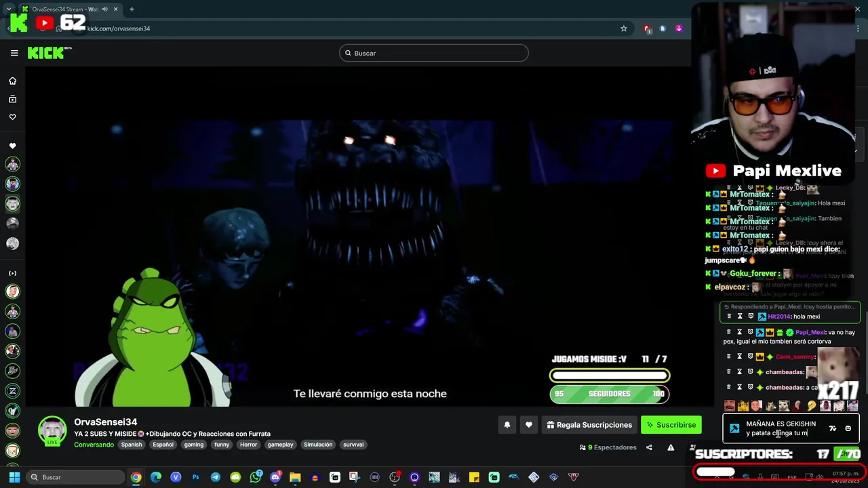Share the stream via share icon
This screenshot has width=868, height=488.
coord(649,447)
